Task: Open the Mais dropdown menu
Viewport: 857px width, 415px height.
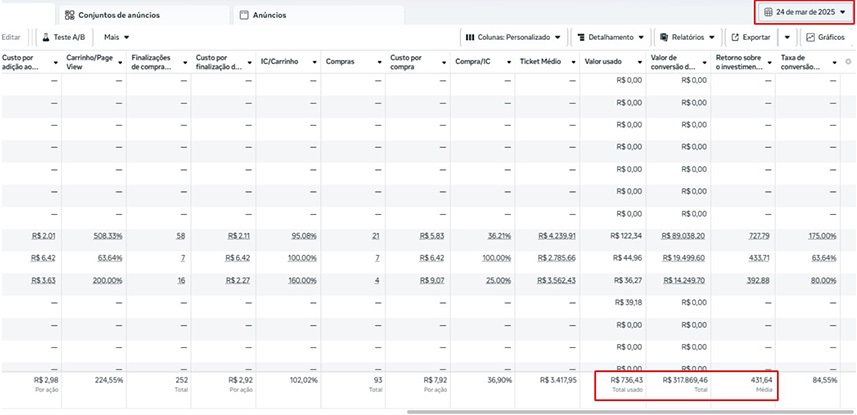Action: (x=116, y=37)
